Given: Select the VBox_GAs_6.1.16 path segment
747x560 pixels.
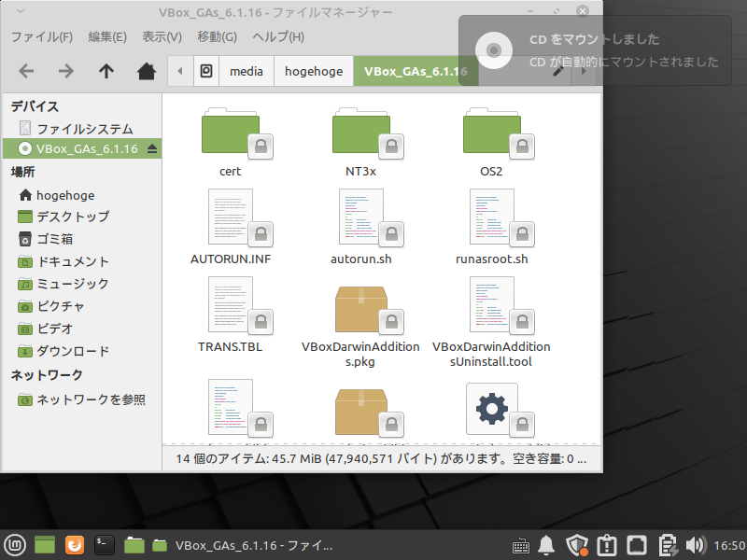Looking at the screenshot, I should tap(415, 72).
